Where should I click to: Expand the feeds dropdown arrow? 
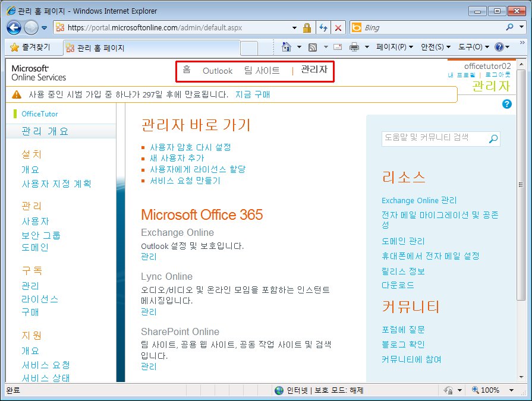(x=326, y=47)
